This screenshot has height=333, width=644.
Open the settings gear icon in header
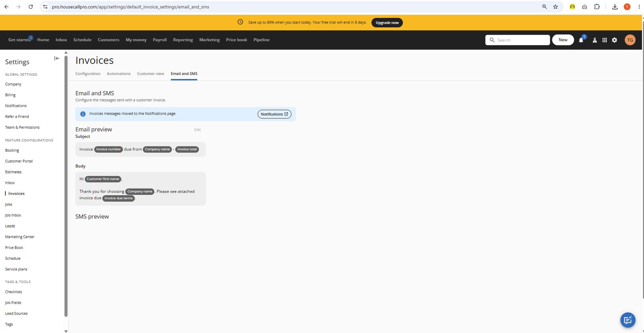pyautogui.click(x=615, y=40)
